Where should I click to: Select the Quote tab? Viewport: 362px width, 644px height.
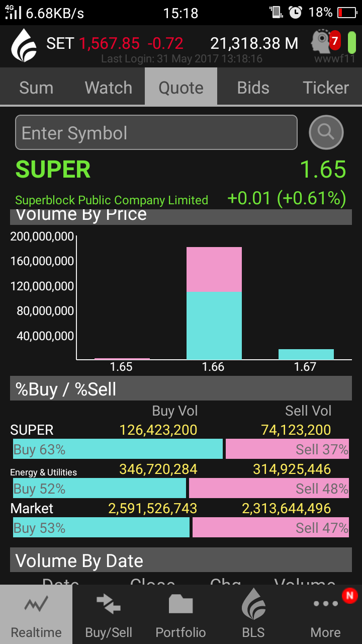tap(181, 88)
